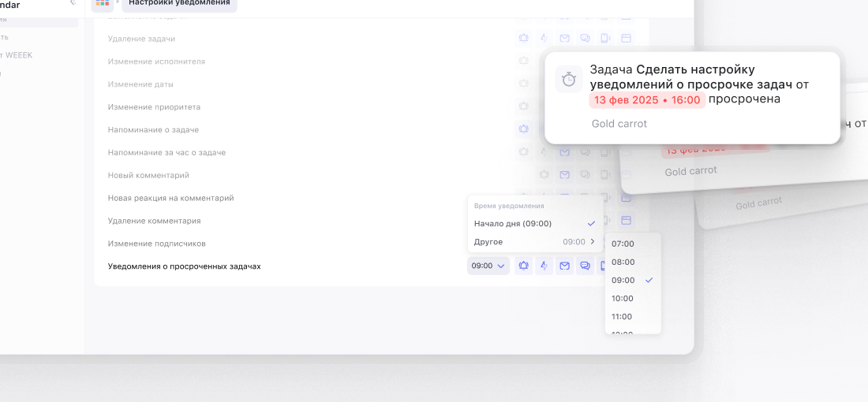Toggle lightning for Напоминание за час о задаче
Image resolution: width=868 pixels, height=402 pixels.
click(x=544, y=151)
